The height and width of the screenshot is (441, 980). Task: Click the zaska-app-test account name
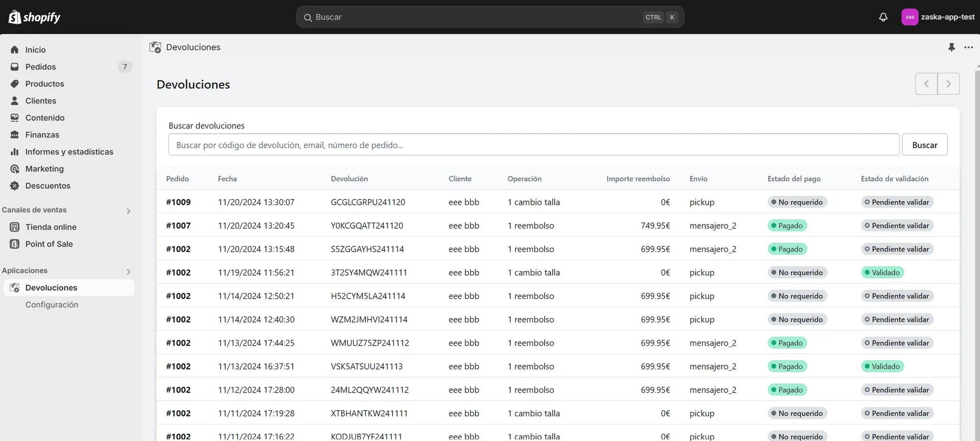point(947,17)
